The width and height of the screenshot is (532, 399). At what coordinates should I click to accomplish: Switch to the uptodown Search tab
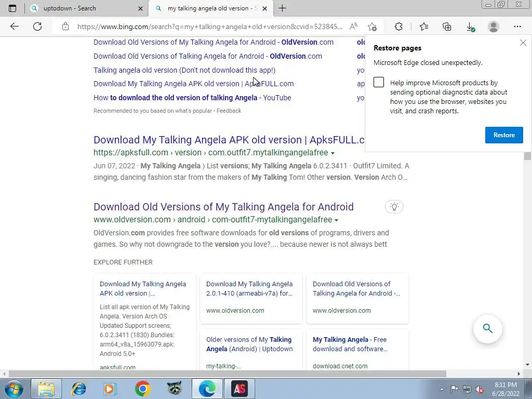point(87,8)
